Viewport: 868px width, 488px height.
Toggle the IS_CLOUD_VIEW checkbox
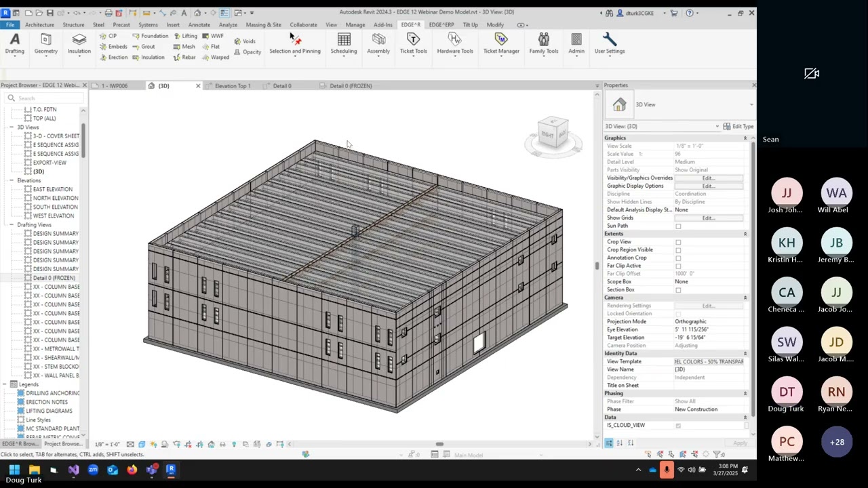tap(678, 426)
